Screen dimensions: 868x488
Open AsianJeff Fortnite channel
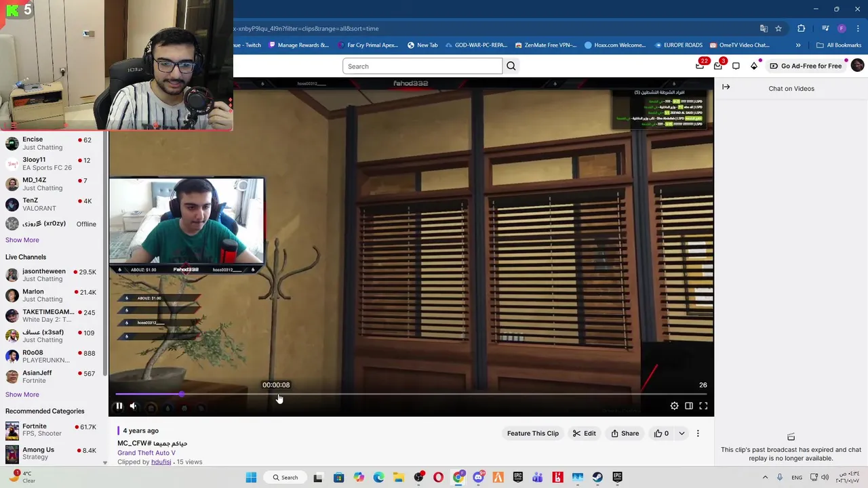(51, 376)
